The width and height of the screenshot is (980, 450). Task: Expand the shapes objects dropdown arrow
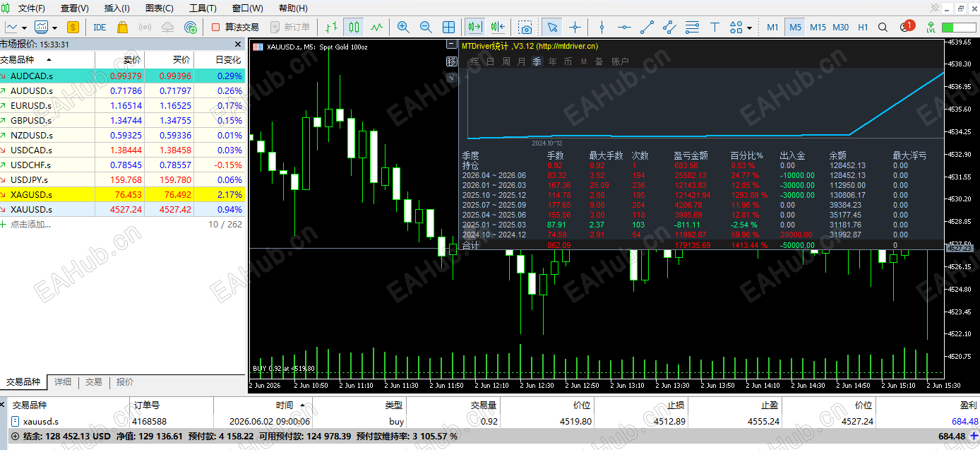(x=749, y=28)
